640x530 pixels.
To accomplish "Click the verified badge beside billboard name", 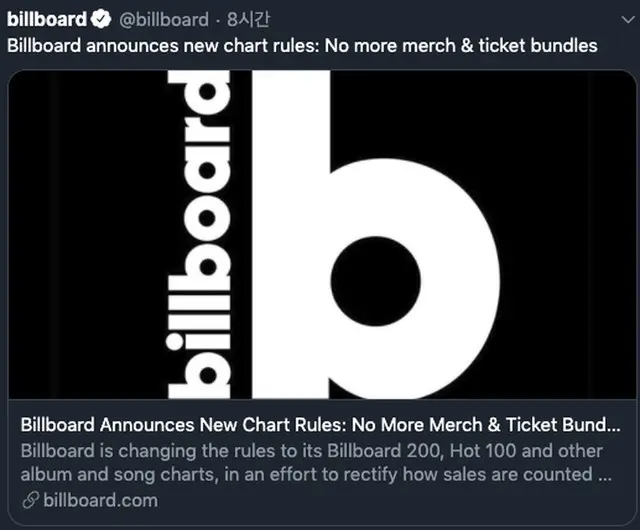I will click(101, 19).
